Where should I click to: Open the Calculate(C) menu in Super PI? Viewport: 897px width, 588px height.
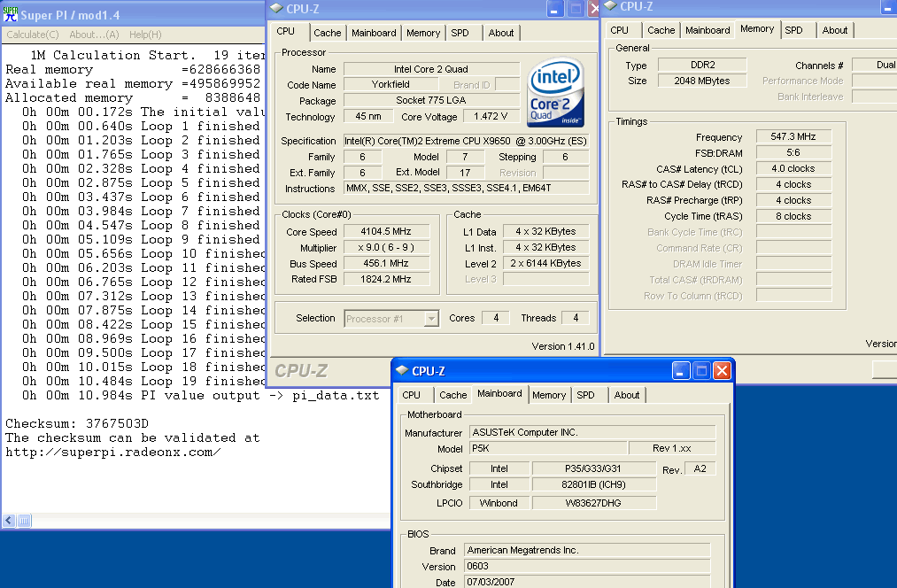[x=33, y=35]
